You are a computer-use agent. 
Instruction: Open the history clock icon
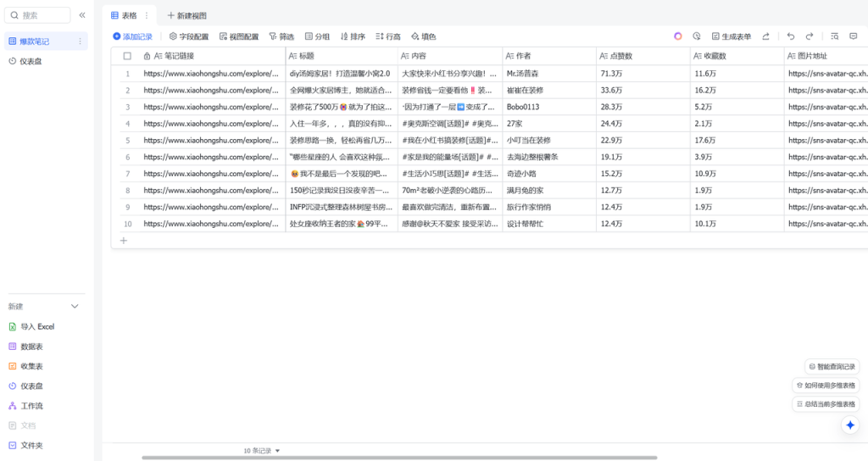click(x=697, y=36)
